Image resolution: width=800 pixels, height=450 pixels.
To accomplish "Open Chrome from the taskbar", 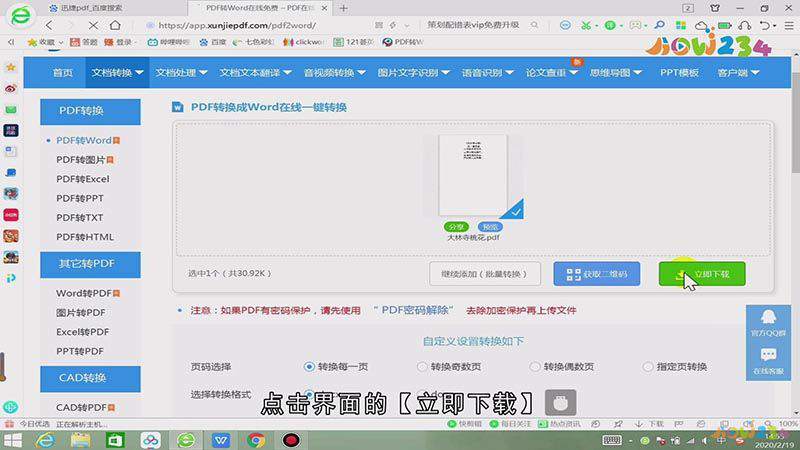I will 256,440.
